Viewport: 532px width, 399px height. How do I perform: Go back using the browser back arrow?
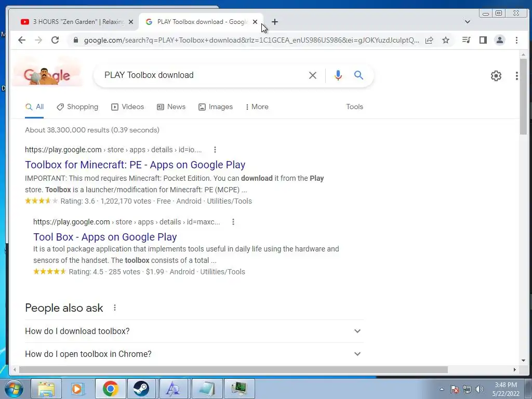click(x=22, y=40)
